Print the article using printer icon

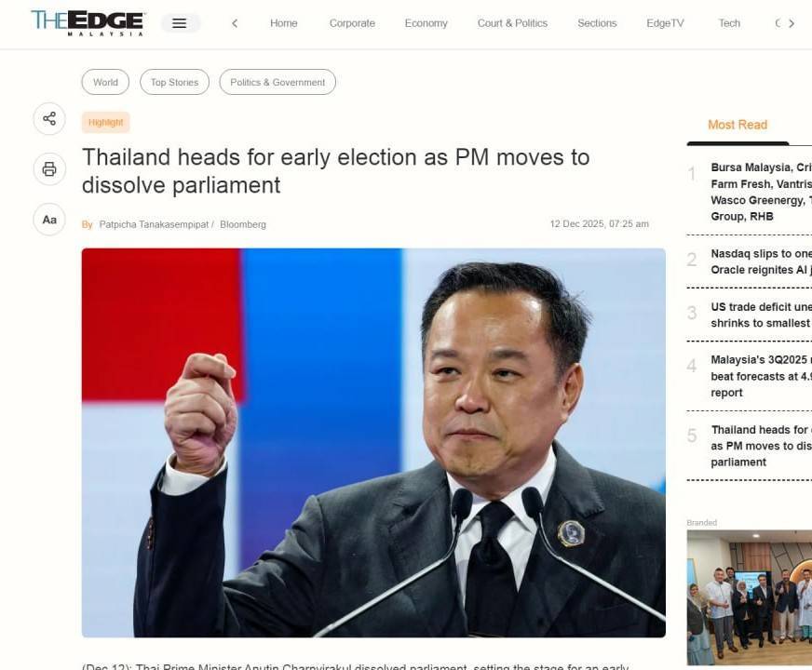49,169
